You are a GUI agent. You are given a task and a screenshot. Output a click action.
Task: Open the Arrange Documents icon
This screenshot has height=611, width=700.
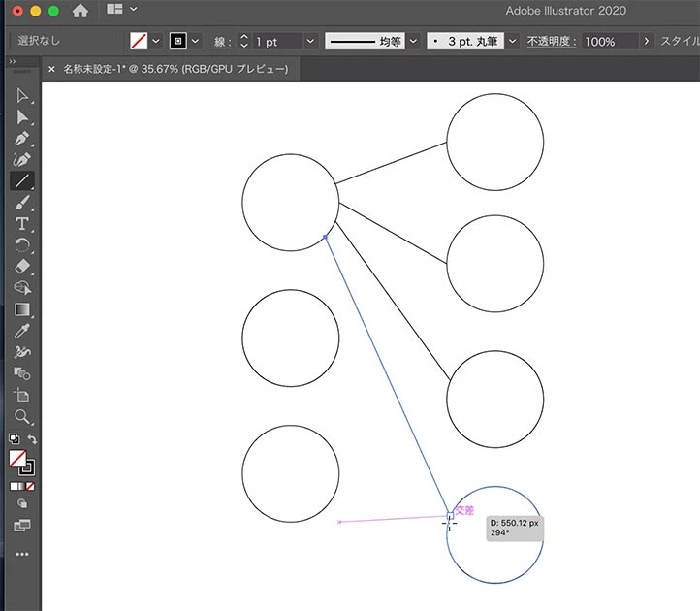point(114,9)
